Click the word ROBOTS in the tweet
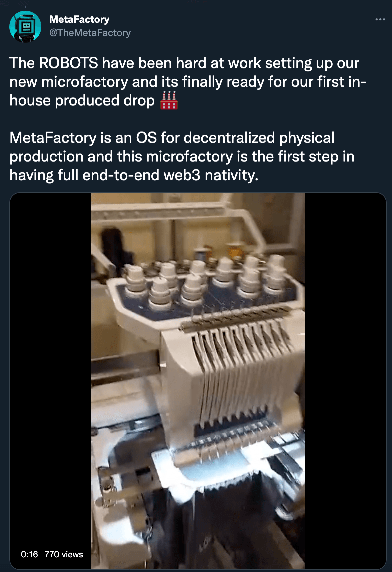Screen dimensions: 392x572 (68, 63)
